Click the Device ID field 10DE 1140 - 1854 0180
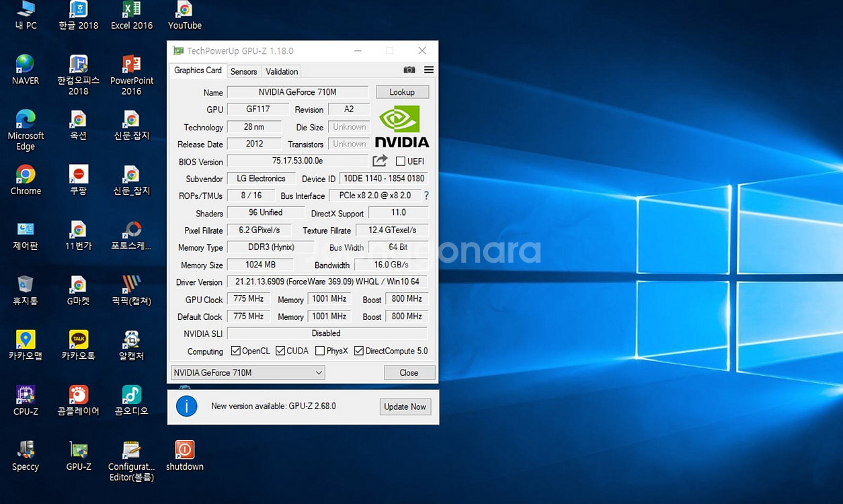The height and width of the screenshot is (504, 843). pyautogui.click(x=383, y=178)
